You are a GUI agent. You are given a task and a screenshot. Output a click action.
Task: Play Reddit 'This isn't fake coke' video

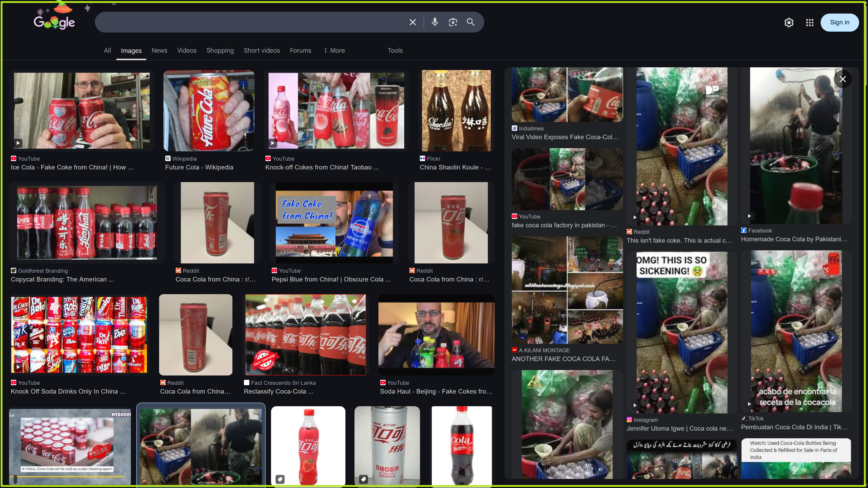(x=635, y=217)
